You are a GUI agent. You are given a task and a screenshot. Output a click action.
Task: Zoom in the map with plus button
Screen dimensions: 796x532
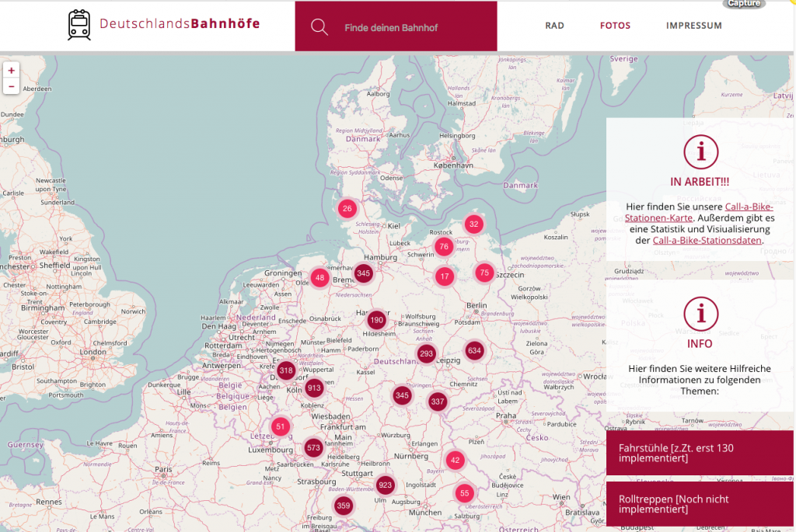11,71
